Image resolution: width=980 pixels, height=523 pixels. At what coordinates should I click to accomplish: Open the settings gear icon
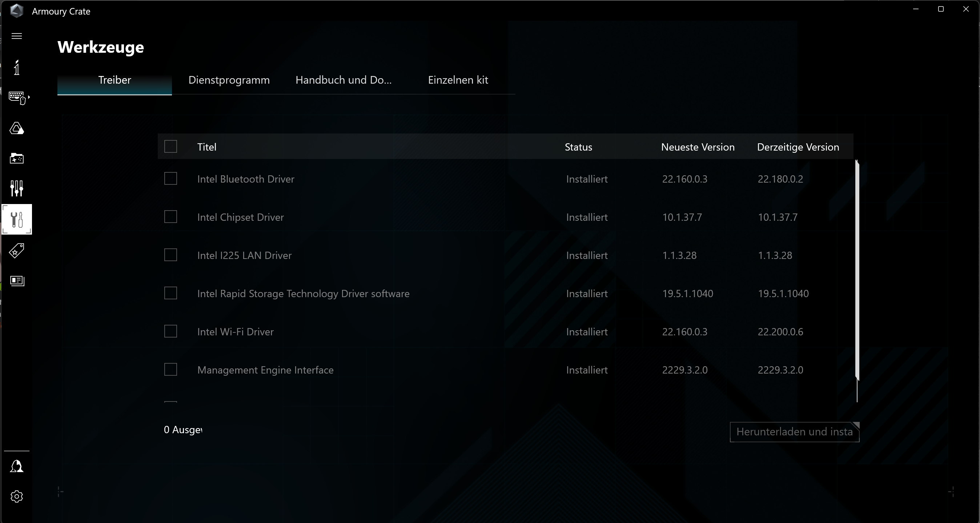pos(17,496)
